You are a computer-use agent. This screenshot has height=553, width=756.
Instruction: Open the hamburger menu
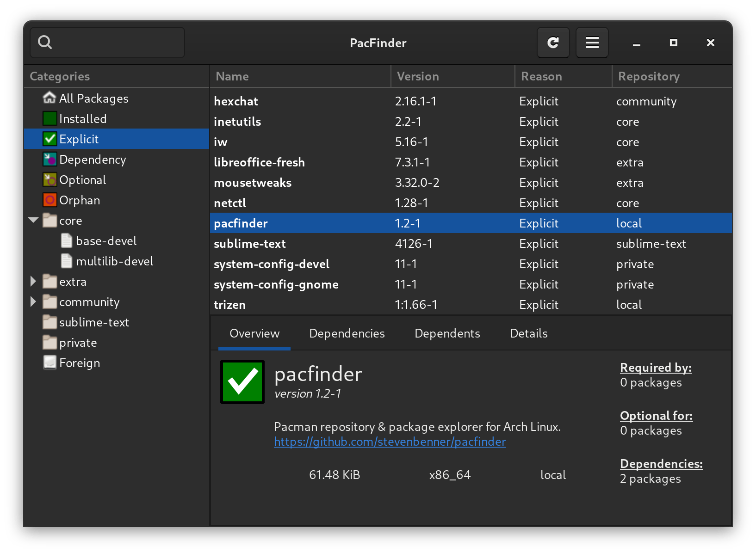592,43
